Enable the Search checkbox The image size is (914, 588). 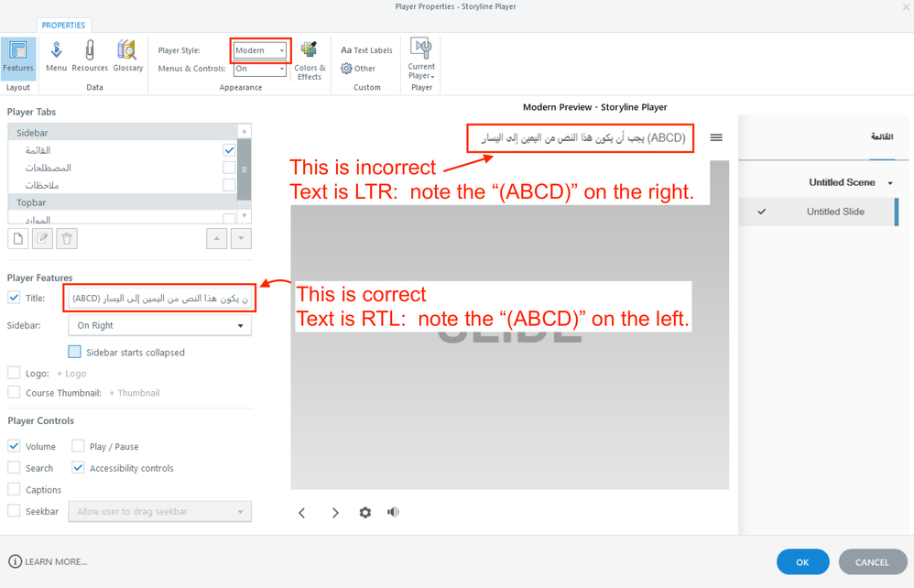tap(14, 467)
